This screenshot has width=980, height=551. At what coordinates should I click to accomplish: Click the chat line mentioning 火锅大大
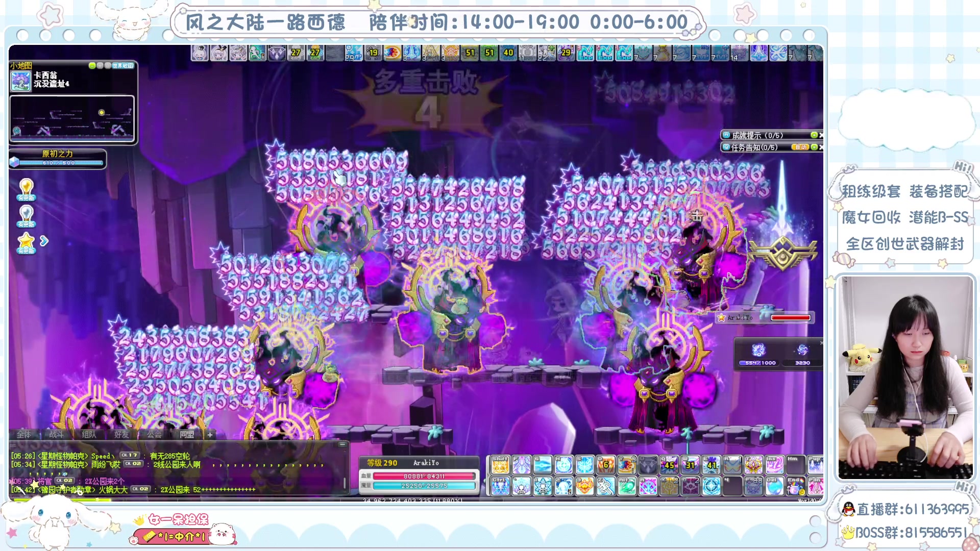click(133, 490)
